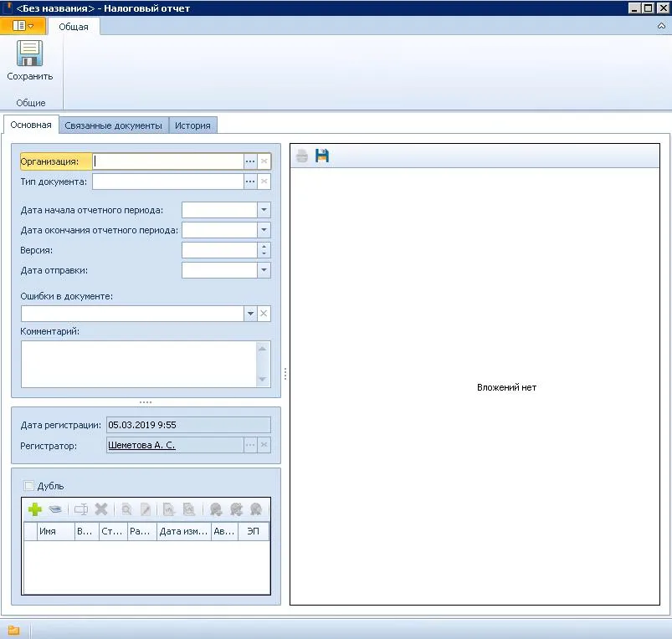Viewport: 672px width, 639px height.
Task: Click the printer icon in preview pane
Action: [302, 156]
